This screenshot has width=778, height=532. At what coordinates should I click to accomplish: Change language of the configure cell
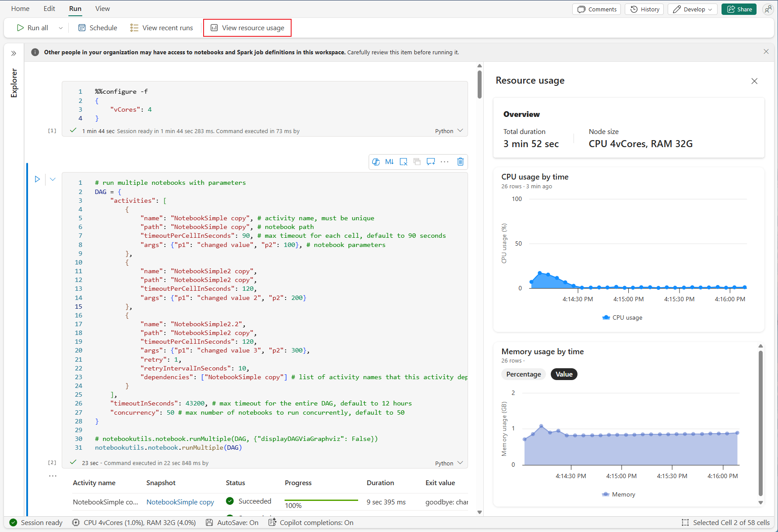[449, 131]
